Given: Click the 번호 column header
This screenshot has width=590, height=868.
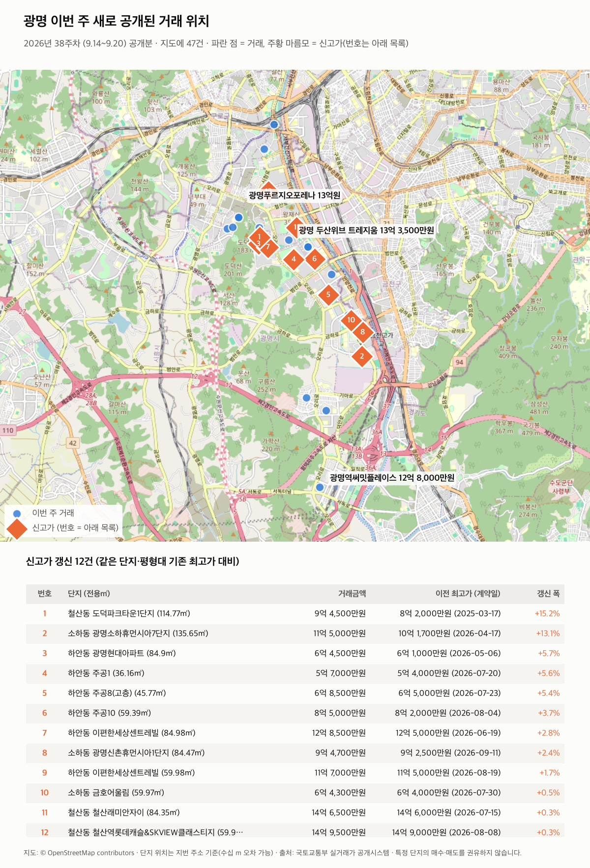Looking at the screenshot, I should click(45, 594).
